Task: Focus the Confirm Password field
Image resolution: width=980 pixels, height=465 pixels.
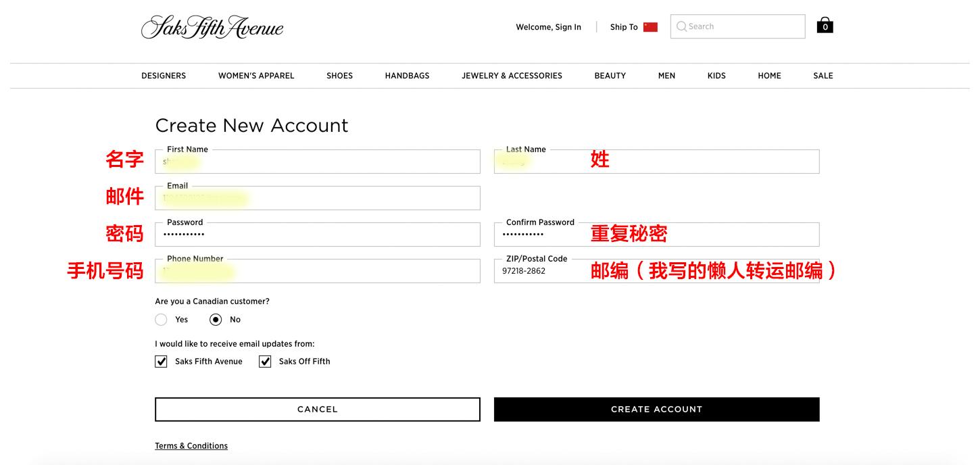Action: point(656,235)
